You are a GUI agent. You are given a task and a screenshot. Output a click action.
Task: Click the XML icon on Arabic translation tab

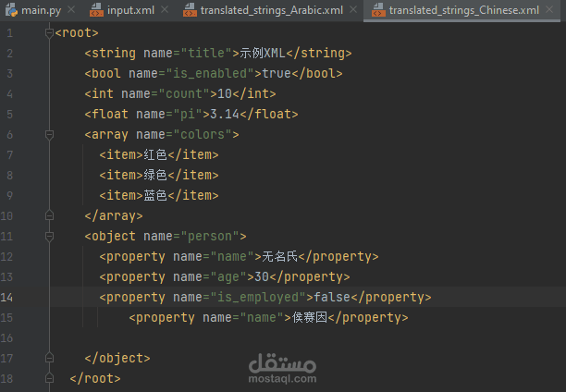[190, 10]
